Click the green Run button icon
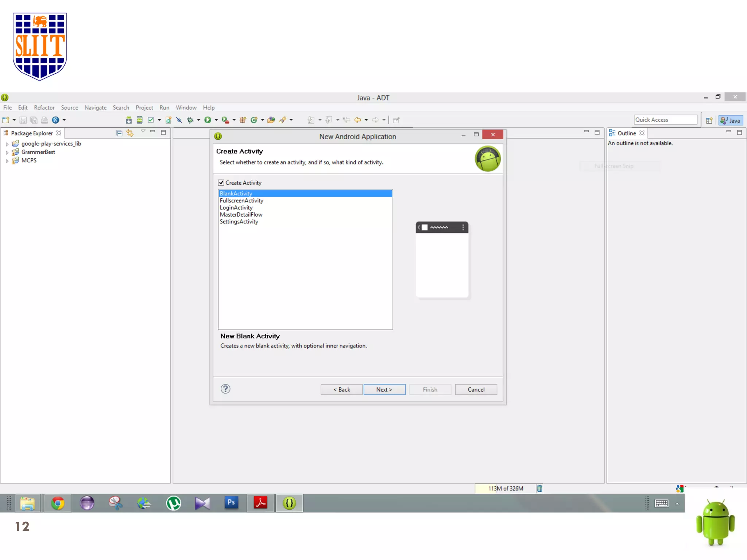 point(208,120)
